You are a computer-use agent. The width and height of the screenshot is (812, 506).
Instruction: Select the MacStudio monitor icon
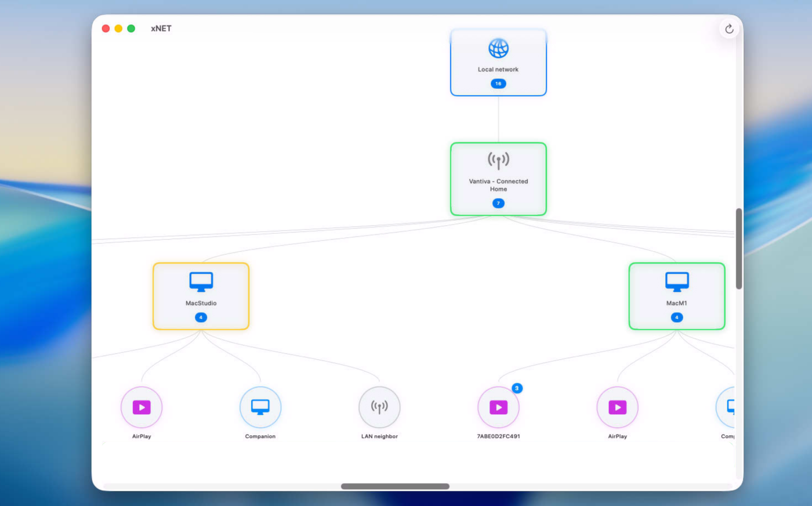click(201, 282)
